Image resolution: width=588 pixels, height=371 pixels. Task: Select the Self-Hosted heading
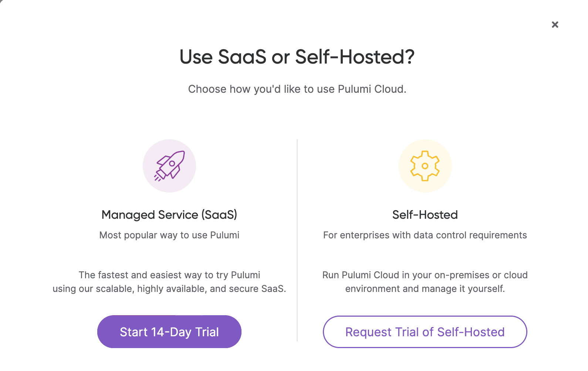pos(425,215)
